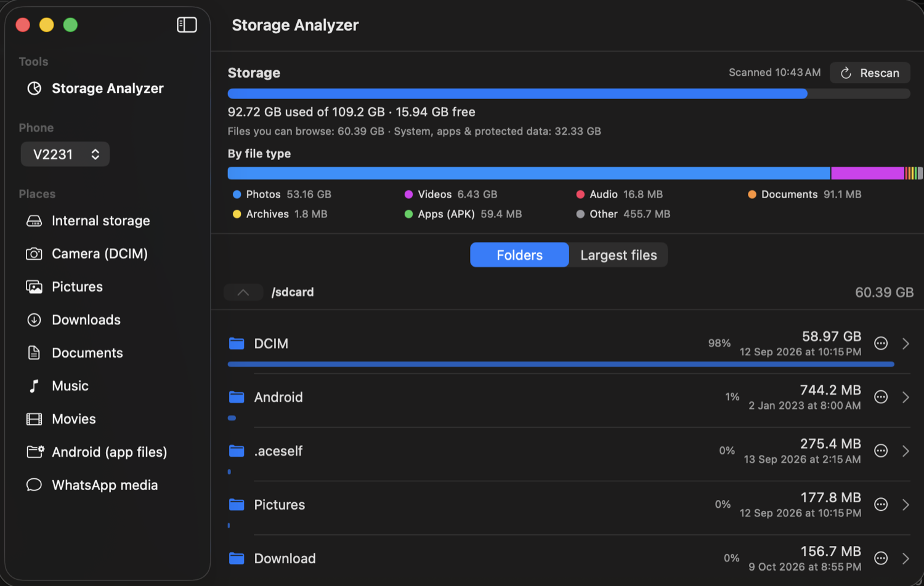Click '92.72 GB used of 109.2 GB' text
This screenshot has height=586, width=924.
(306, 112)
